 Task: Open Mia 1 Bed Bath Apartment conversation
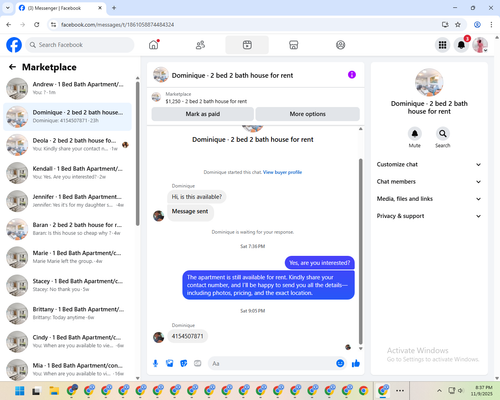pyautogui.click(x=67, y=369)
